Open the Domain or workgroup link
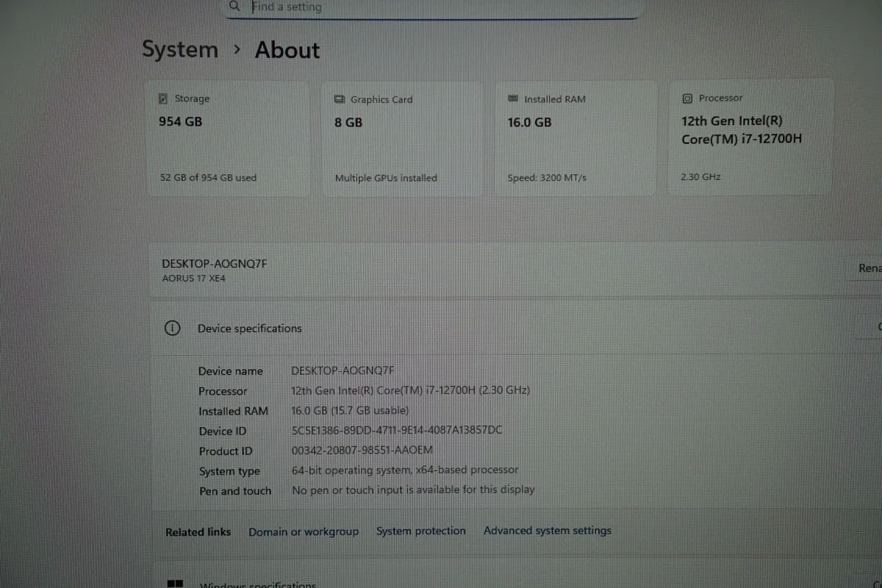Viewport: 882px width, 588px height. (304, 531)
